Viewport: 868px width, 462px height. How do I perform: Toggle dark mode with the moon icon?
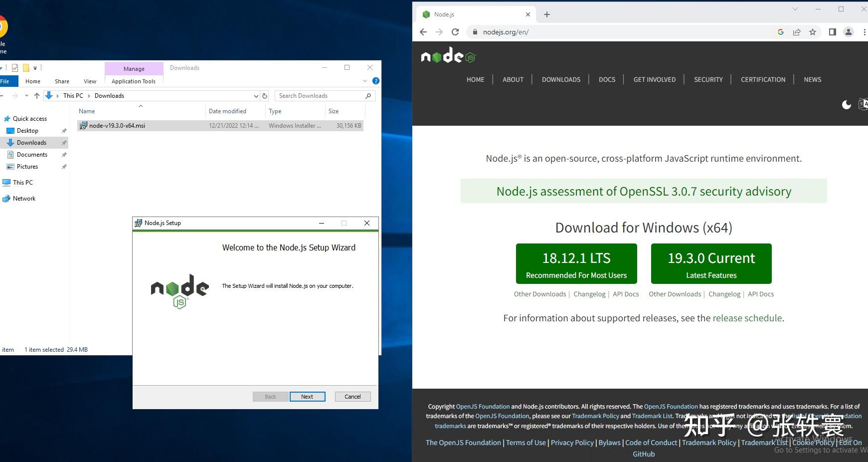point(846,105)
